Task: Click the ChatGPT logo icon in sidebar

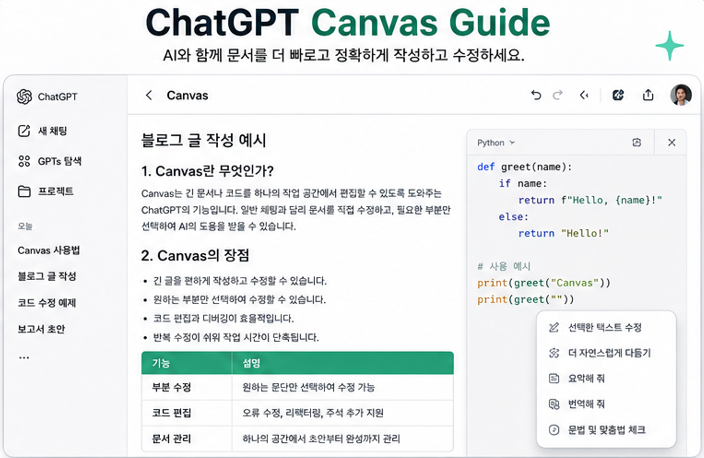Action: click(x=24, y=97)
